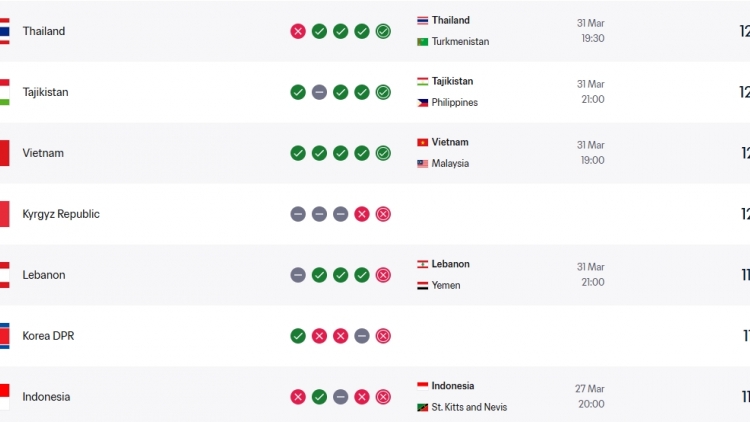Click Tajikistan's grey draw form icon
Image resolution: width=750 pixels, height=422 pixels.
click(319, 92)
